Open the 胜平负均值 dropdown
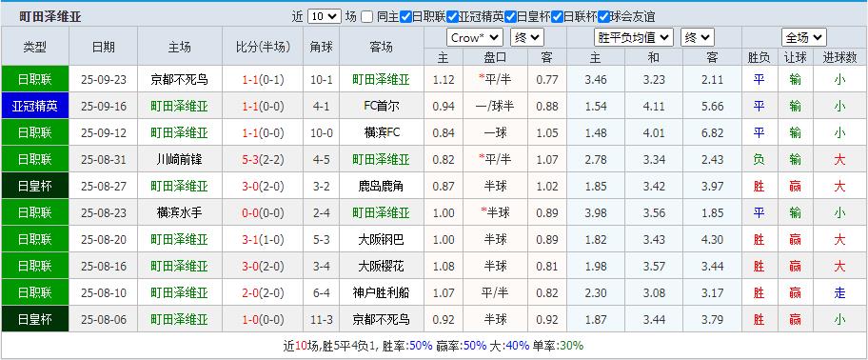 tap(634, 38)
